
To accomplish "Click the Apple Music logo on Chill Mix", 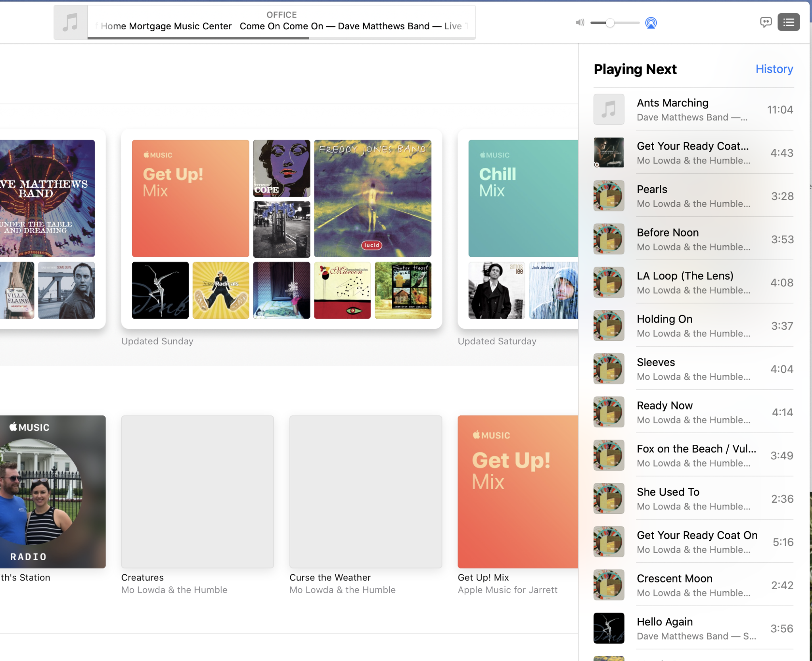I will tap(495, 155).
